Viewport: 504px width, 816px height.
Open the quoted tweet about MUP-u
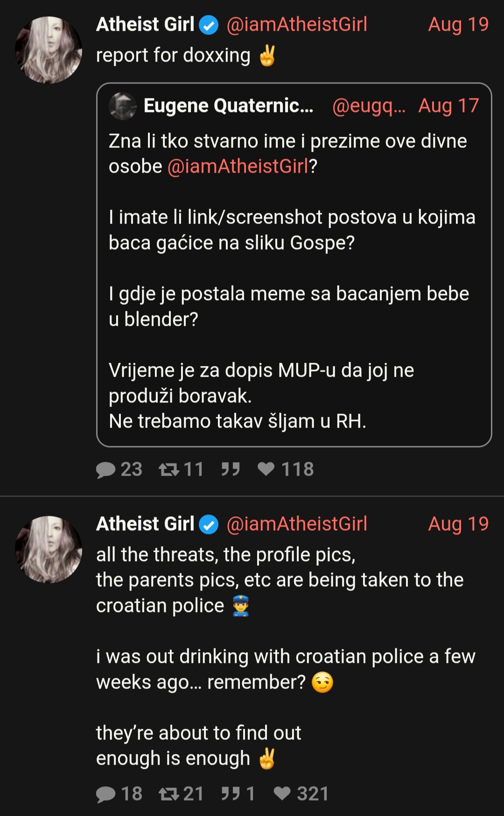(294, 265)
